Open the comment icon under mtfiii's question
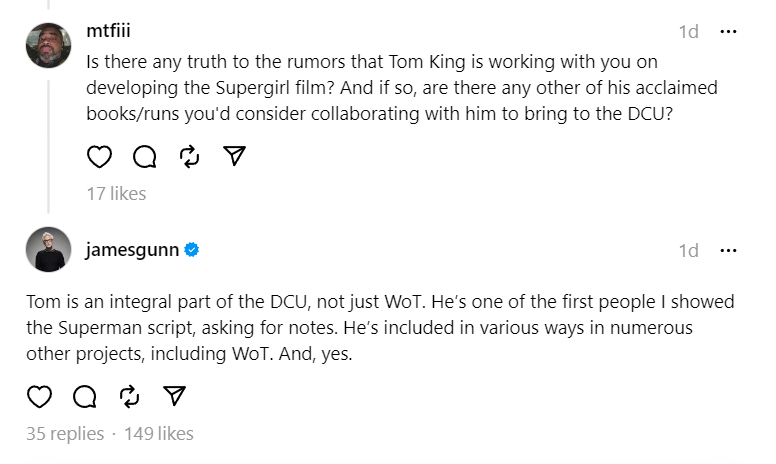The height and width of the screenshot is (464, 776). [144, 156]
